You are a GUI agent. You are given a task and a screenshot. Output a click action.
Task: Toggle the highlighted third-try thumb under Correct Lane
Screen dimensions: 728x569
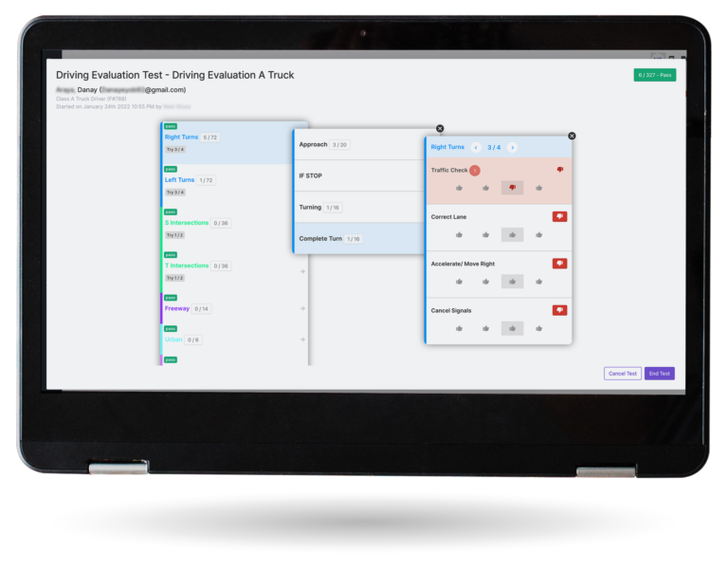coord(512,234)
